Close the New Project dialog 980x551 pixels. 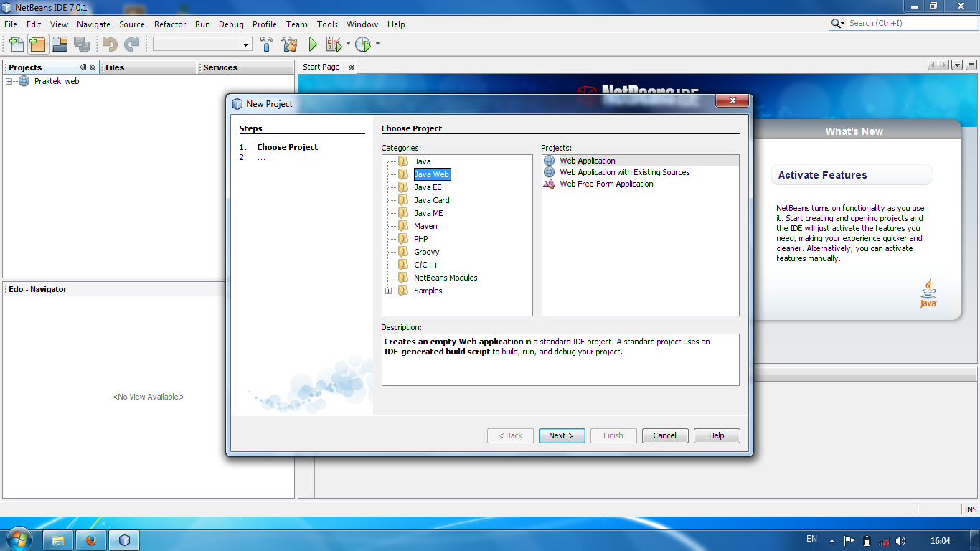click(732, 102)
